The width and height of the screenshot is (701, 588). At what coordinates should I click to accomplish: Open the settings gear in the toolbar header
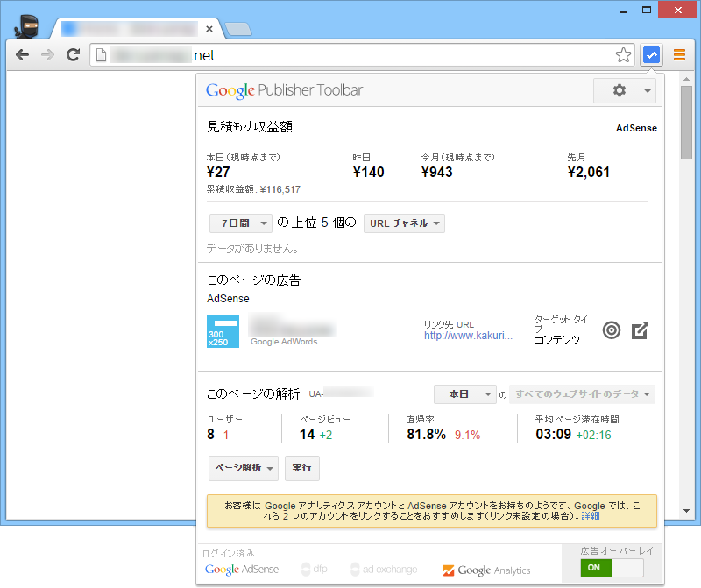pyautogui.click(x=619, y=90)
